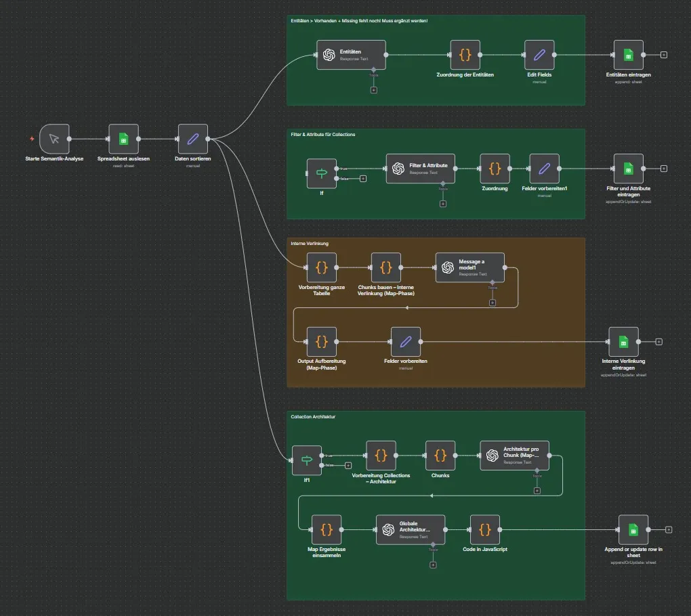Viewport: 691px width, 616px height.
Task: Click the Daten sortieren label
Action: click(192, 158)
